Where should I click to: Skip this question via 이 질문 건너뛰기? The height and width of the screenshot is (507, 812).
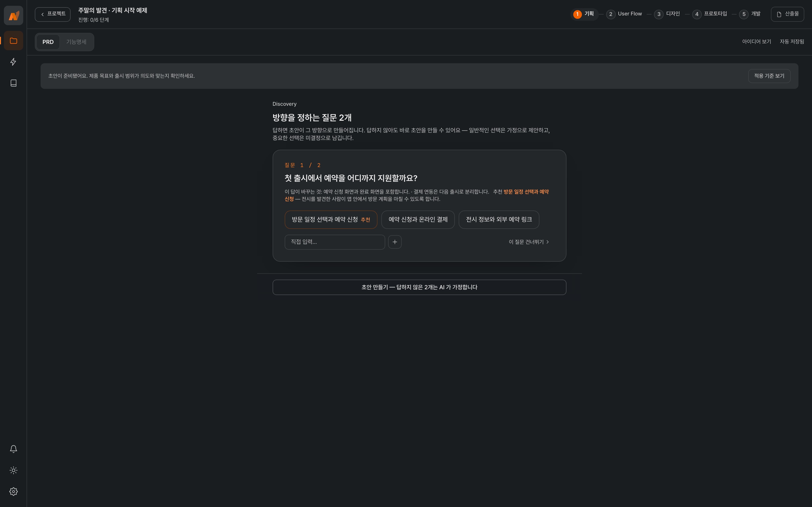(x=529, y=242)
